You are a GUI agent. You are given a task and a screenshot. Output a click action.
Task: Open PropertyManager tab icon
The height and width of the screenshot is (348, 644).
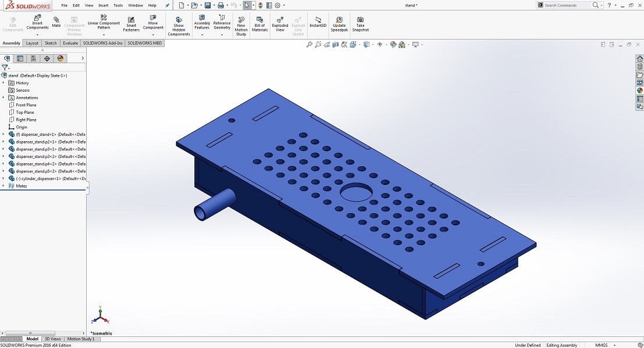[20, 58]
